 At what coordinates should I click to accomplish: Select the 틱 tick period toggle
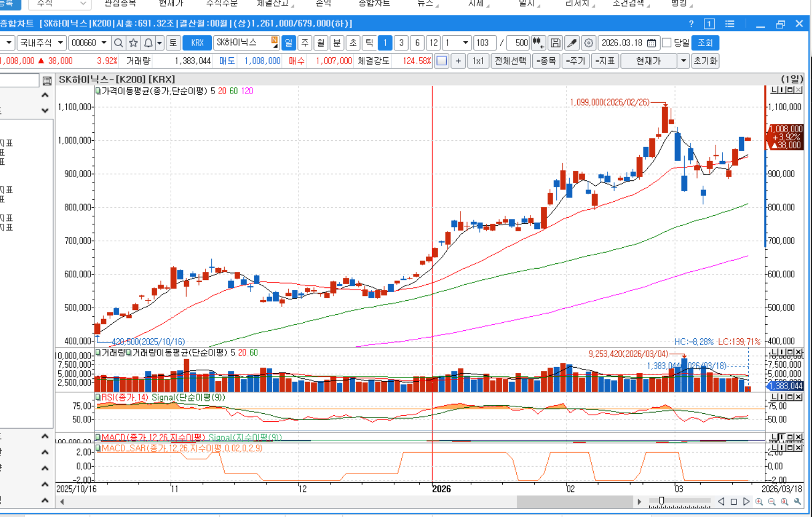tap(369, 43)
